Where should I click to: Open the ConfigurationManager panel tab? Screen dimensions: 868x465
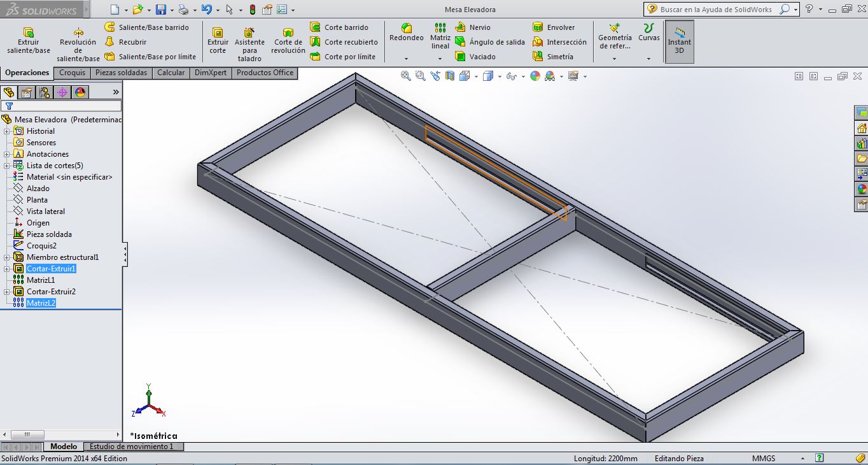[45, 92]
